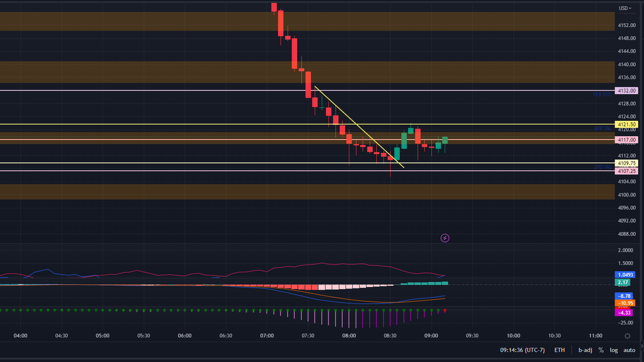
Task: Click the 11:00 time axis label
Action: 595,336
